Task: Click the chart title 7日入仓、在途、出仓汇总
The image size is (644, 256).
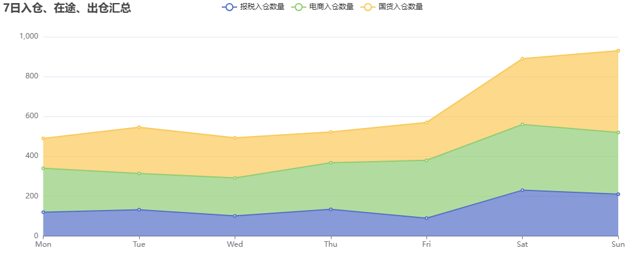Action: (x=67, y=8)
